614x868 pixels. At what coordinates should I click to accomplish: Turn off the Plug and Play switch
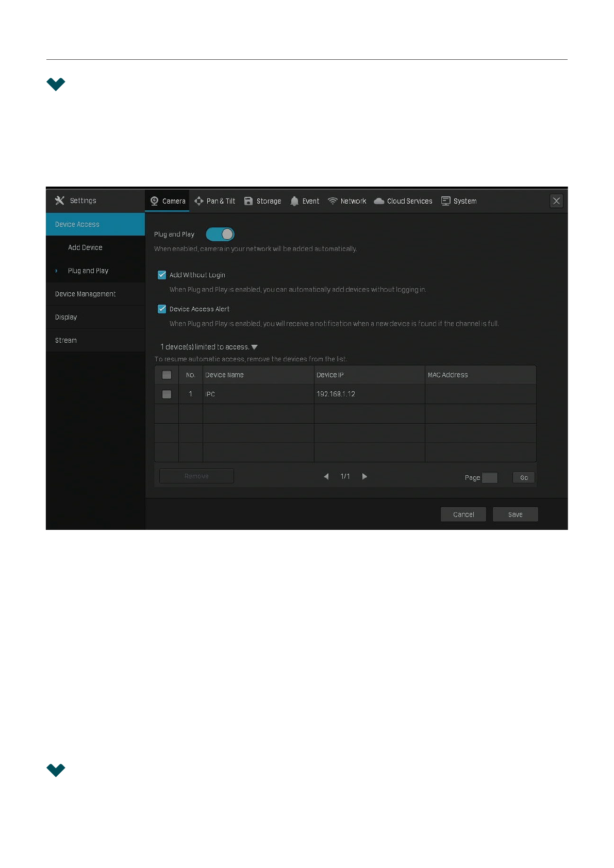220,235
